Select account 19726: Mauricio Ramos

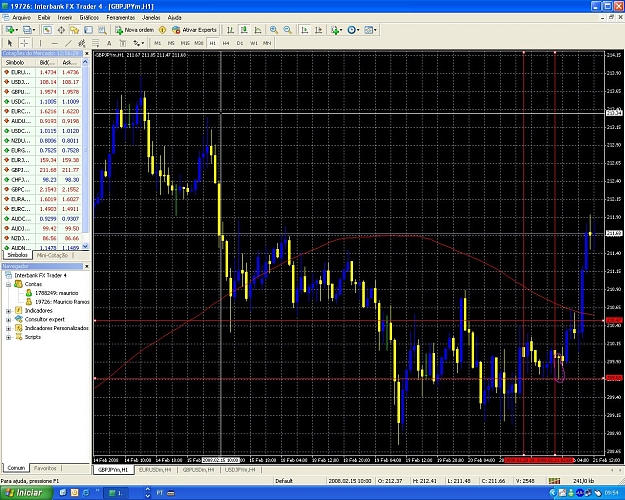62,302
